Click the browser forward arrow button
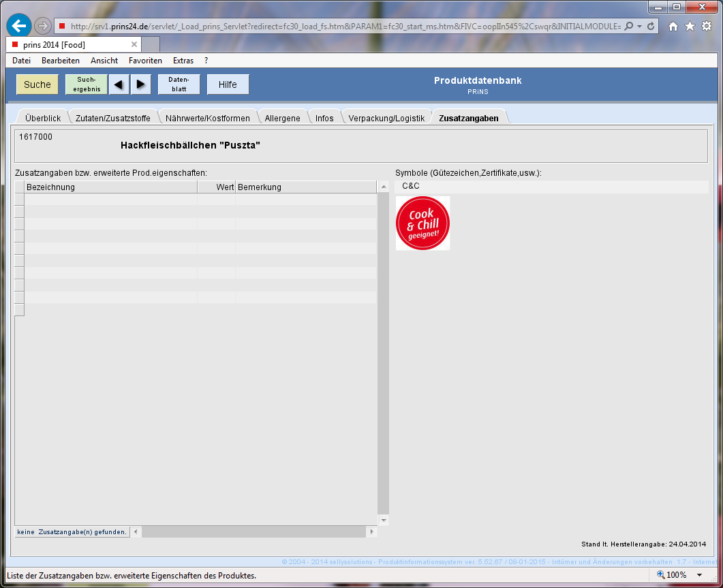The image size is (723, 588). pyautogui.click(x=43, y=26)
